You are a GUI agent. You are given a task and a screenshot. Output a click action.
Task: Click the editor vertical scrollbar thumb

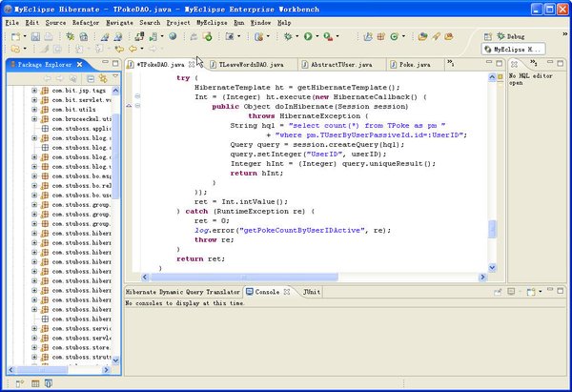(493, 230)
